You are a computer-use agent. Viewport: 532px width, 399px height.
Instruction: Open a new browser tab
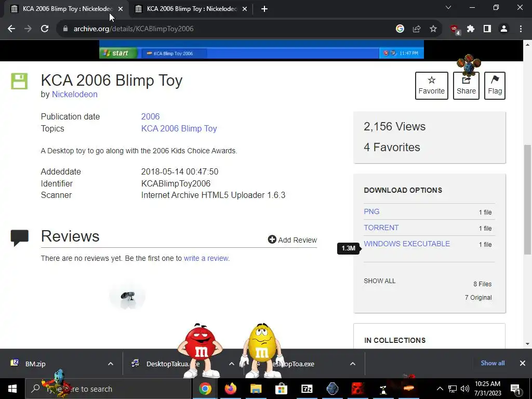tap(264, 9)
